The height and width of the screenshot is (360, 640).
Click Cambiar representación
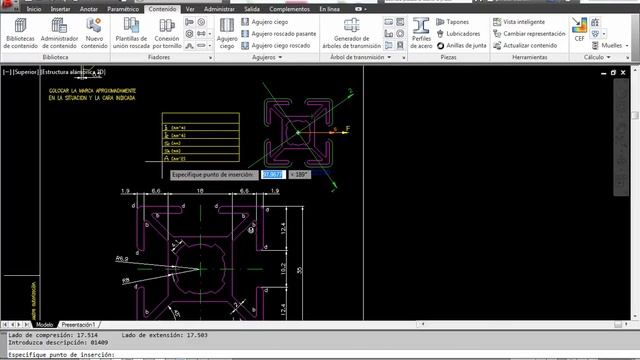click(x=529, y=34)
